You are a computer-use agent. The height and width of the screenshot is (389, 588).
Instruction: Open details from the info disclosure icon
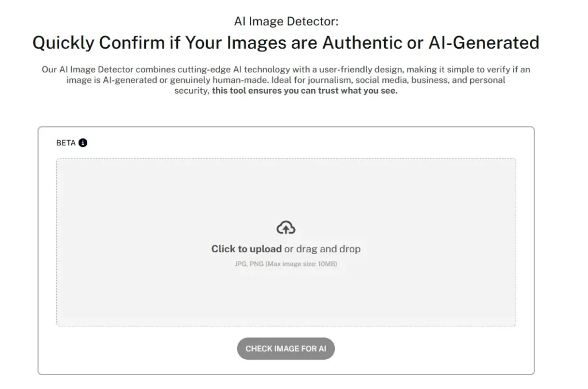pyautogui.click(x=83, y=142)
